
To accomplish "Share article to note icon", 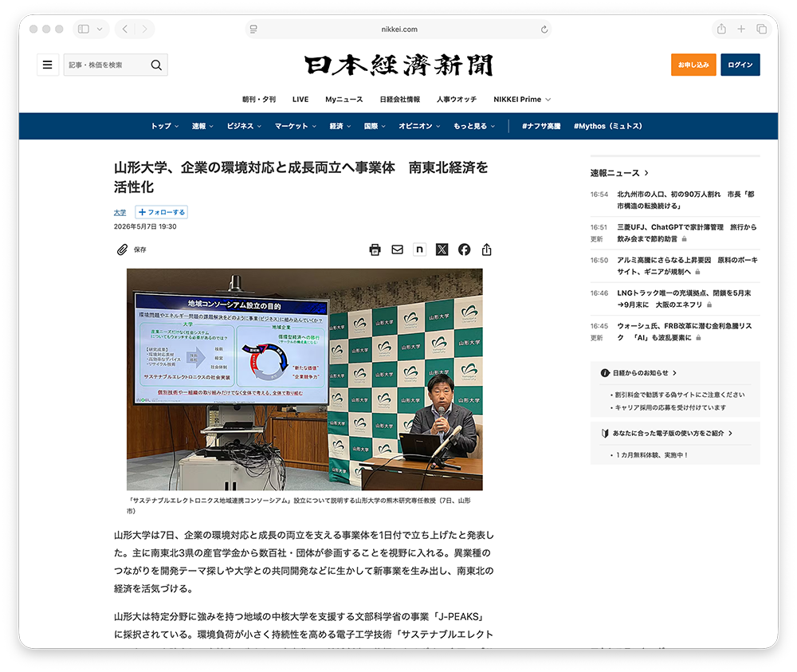I will pyautogui.click(x=419, y=250).
